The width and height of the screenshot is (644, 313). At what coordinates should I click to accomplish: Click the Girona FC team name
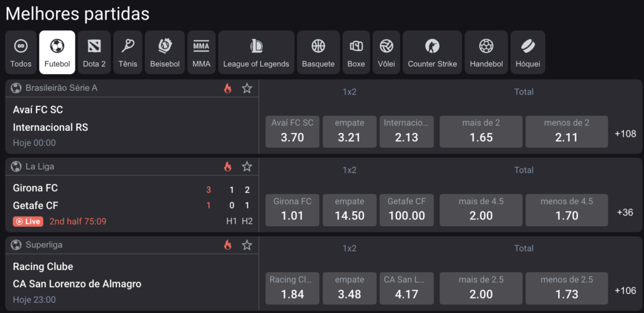click(x=35, y=188)
